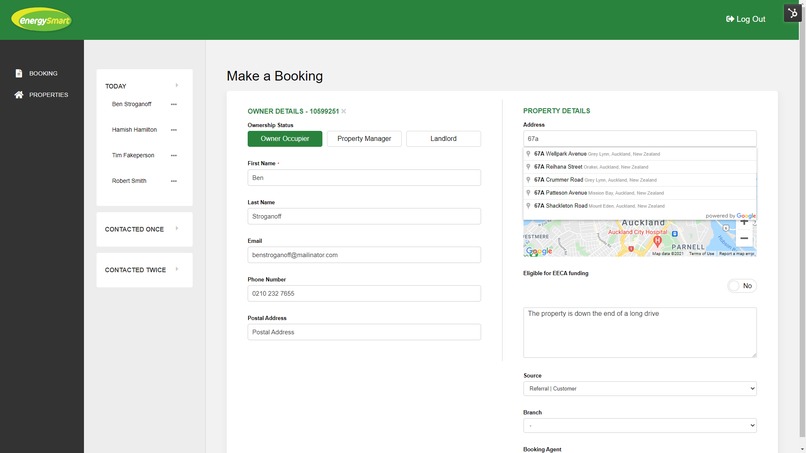The width and height of the screenshot is (806, 453).
Task: Zoom in on the map
Action: click(744, 224)
